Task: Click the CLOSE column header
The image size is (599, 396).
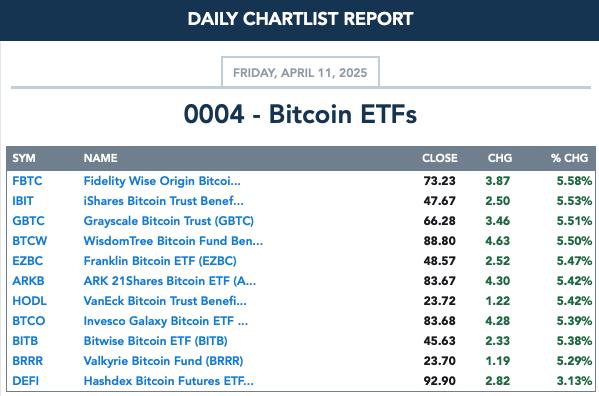Action: 440,158
